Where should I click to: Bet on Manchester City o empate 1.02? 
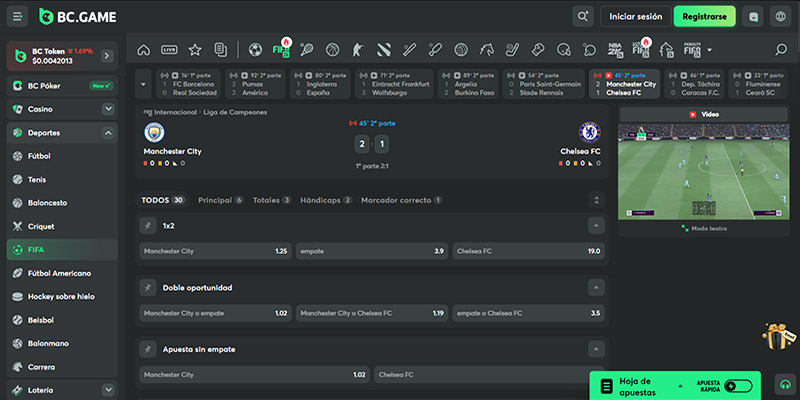pyautogui.click(x=215, y=313)
